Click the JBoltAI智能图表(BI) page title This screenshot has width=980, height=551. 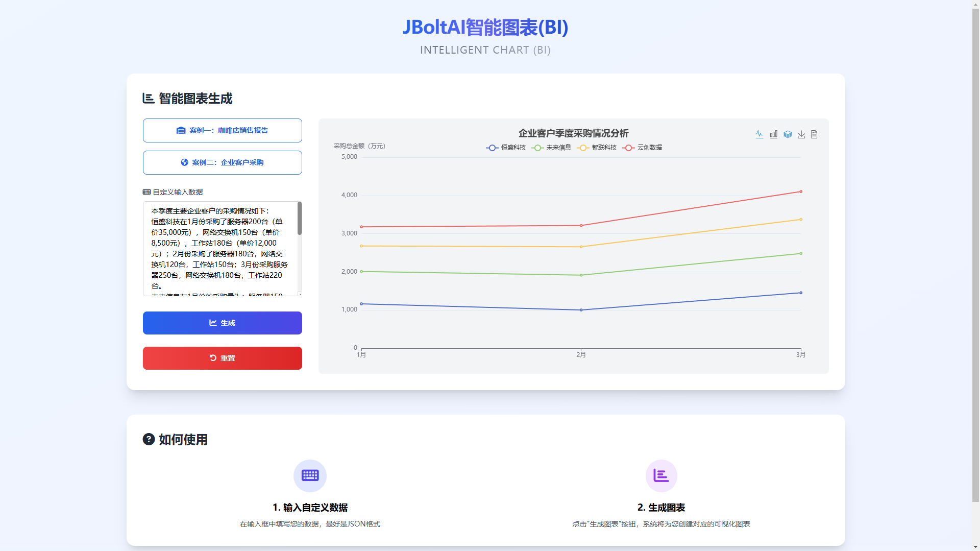click(x=485, y=27)
